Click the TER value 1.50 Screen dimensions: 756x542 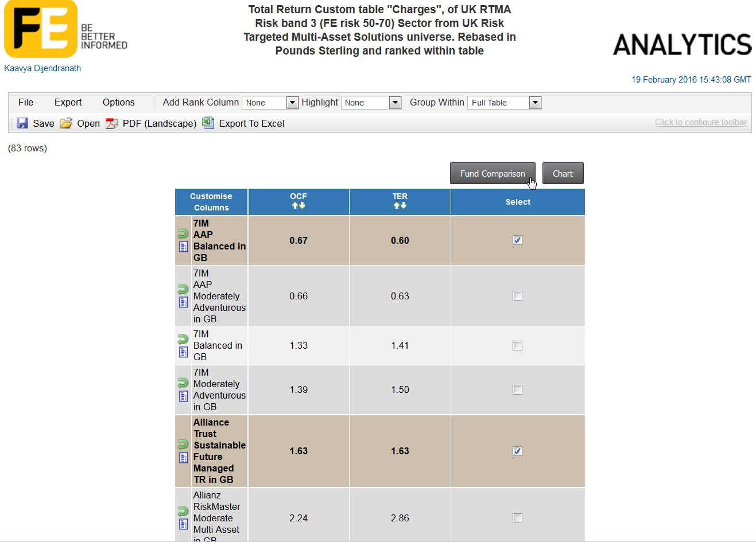point(400,389)
